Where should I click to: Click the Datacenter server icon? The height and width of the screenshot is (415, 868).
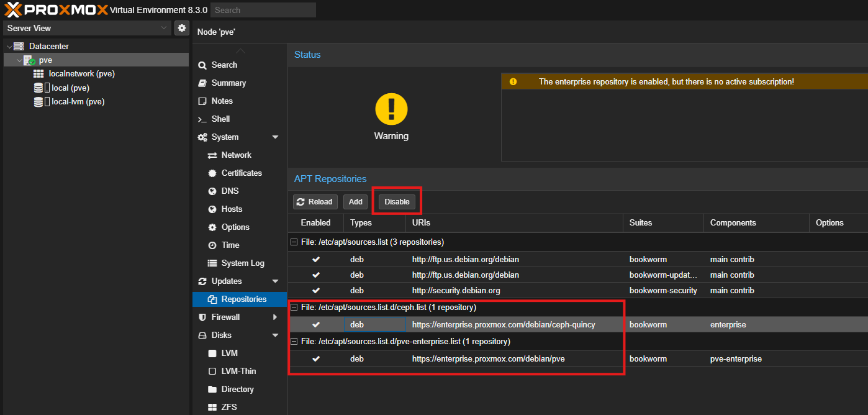coord(19,47)
